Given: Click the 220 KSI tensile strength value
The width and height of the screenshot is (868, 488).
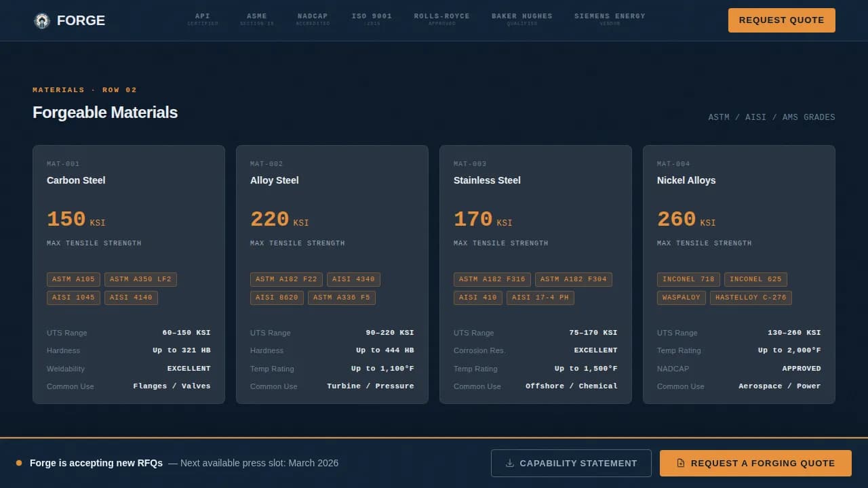Looking at the screenshot, I should click(x=279, y=220).
